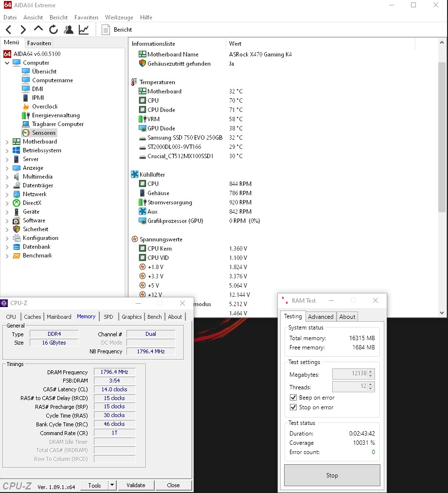Click the Software icon in the tree

pyautogui.click(x=17, y=221)
